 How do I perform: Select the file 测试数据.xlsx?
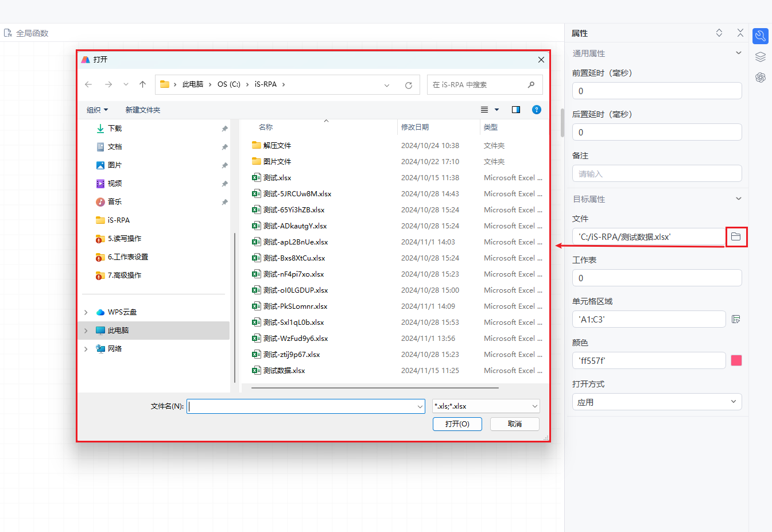[284, 371]
